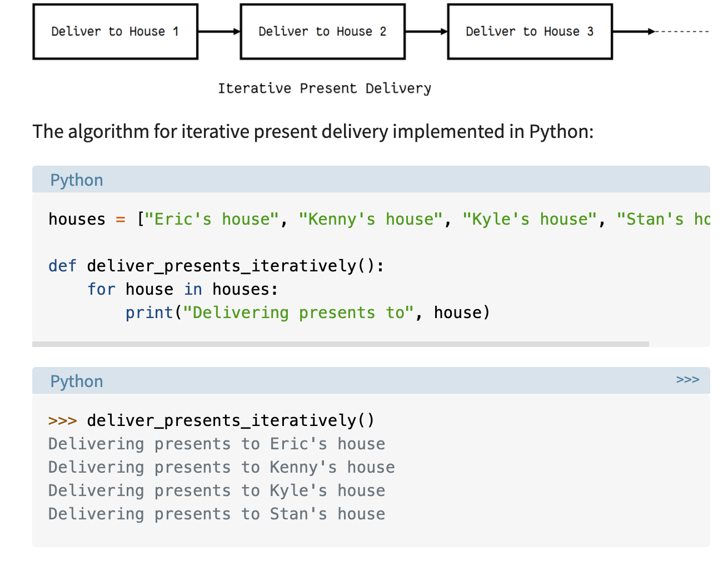The image size is (728, 565).
Task: Click the Python label on first code block
Action: 76,180
